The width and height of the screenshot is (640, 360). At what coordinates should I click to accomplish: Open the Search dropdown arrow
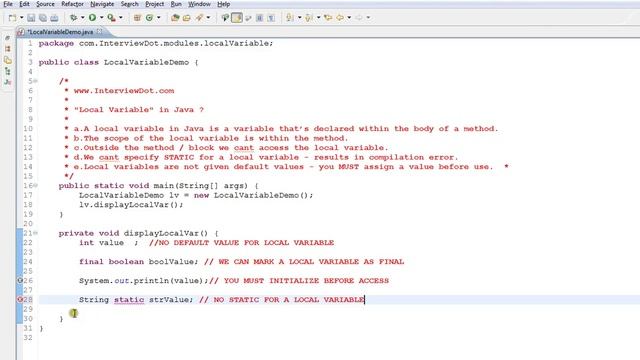point(208,18)
